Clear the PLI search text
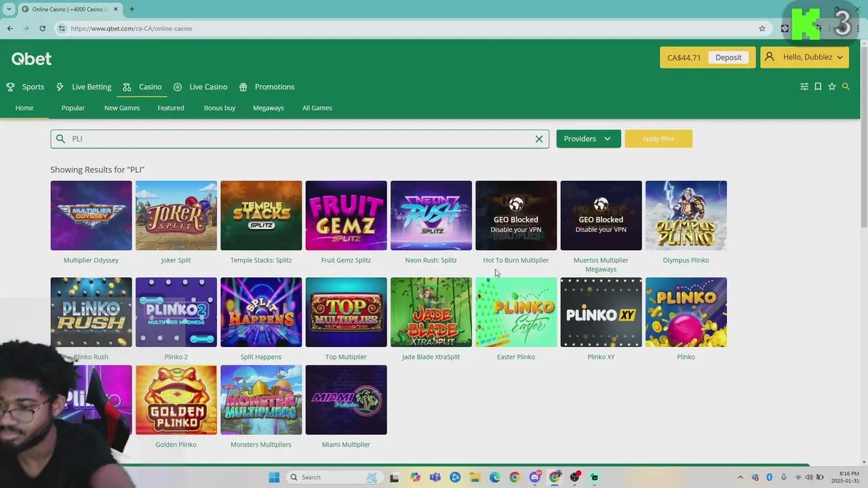 click(539, 139)
